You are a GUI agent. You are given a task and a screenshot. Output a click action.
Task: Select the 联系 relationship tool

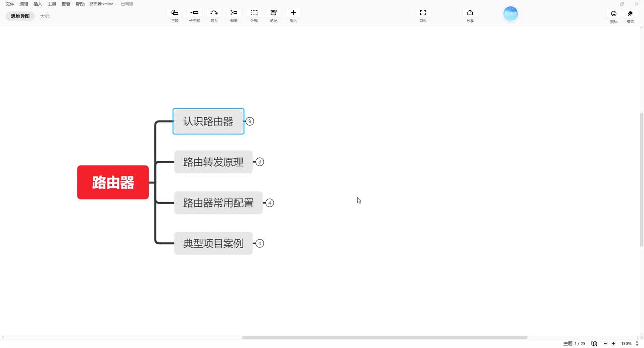[214, 13]
